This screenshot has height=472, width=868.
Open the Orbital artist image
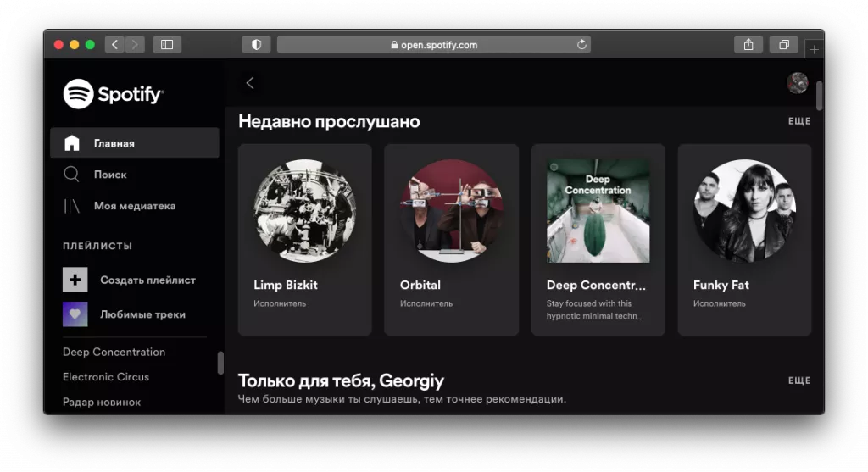coord(452,211)
